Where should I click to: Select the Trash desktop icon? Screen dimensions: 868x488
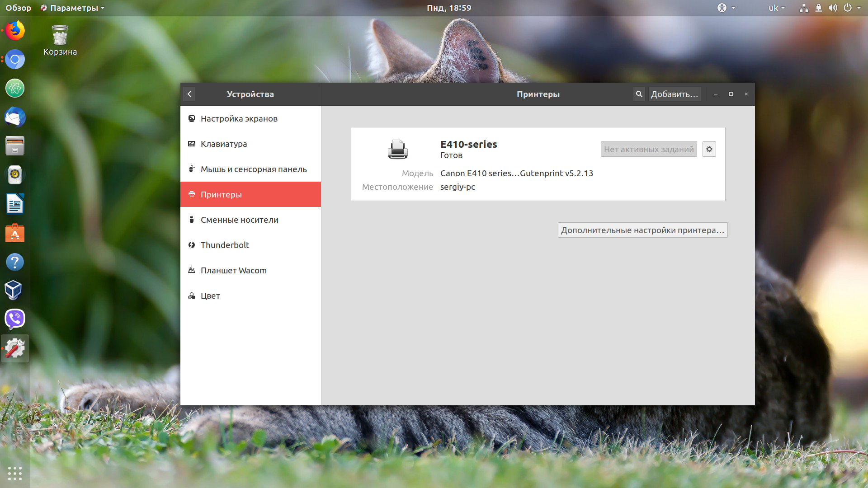point(60,40)
